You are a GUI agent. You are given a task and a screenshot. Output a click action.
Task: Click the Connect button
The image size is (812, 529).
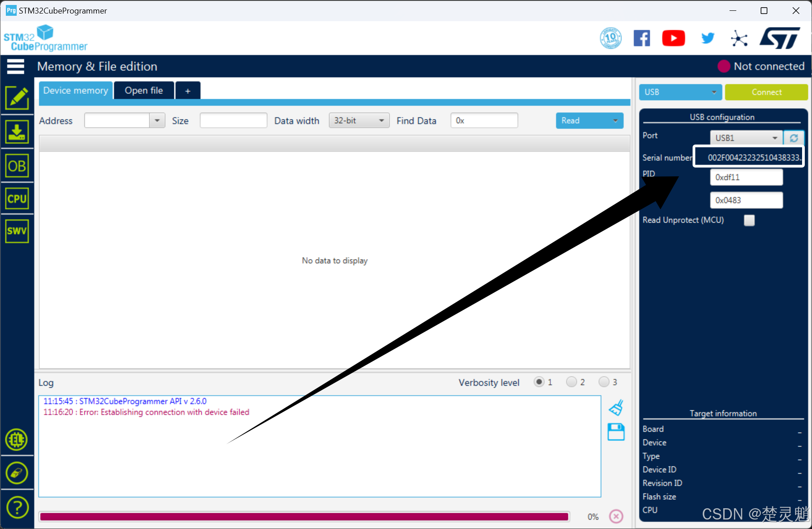[x=766, y=92]
